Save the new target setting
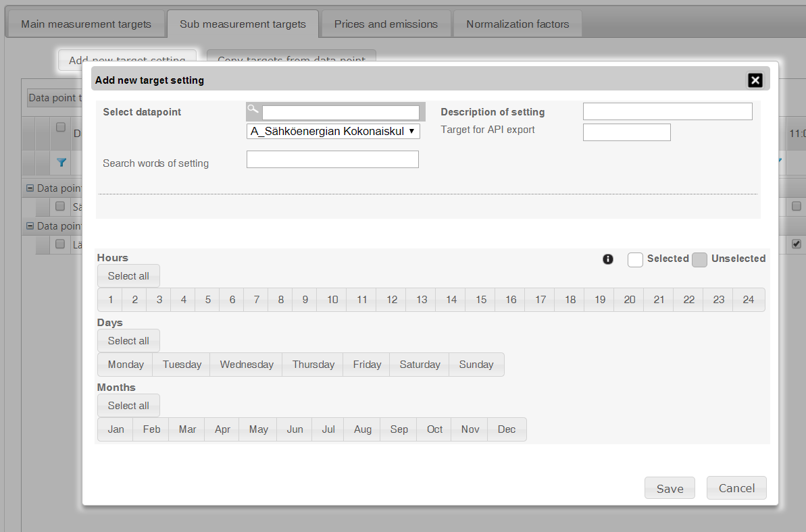Viewport: 806px width, 532px height. click(670, 488)
